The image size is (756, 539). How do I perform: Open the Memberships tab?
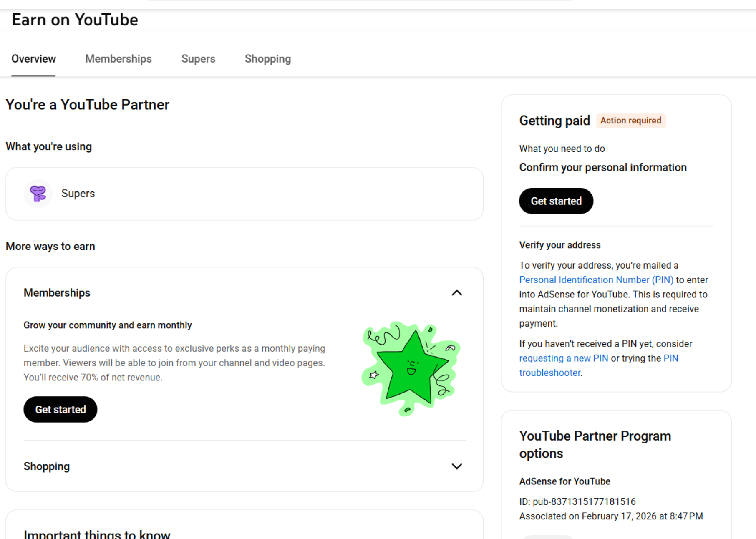tap(118, 59)
